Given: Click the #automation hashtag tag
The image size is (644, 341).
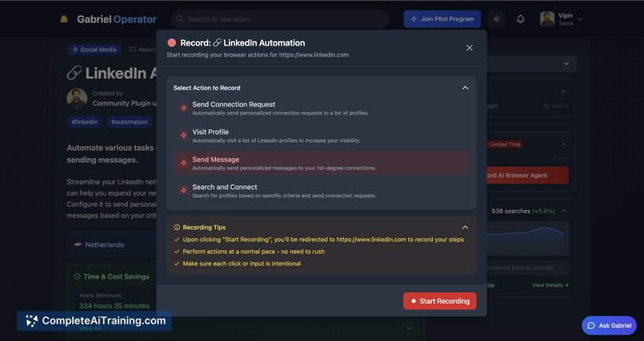Looking at the screenshot, I should 129,122.
